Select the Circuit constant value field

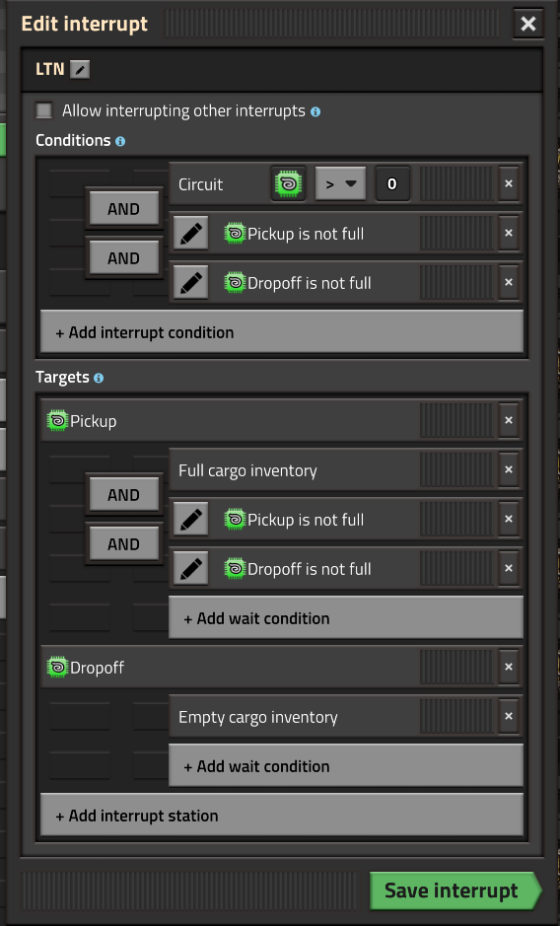tap(392, 184)
